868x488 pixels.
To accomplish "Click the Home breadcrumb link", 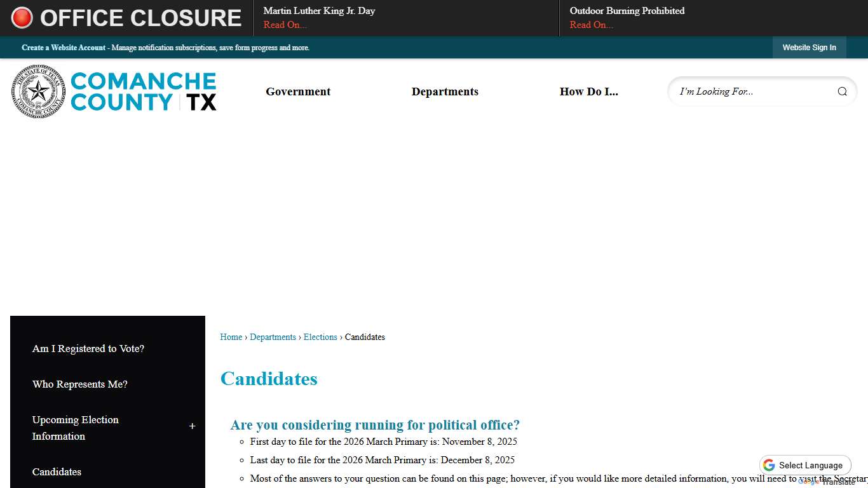I will 231,337.
